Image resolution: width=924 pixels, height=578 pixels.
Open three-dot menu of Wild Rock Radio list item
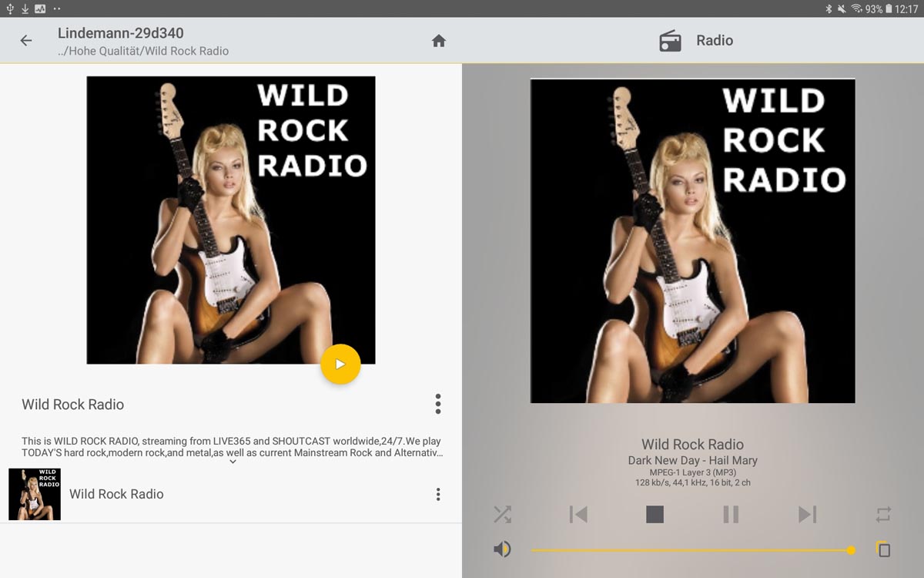pyautogui.click(x=437, y=494)
